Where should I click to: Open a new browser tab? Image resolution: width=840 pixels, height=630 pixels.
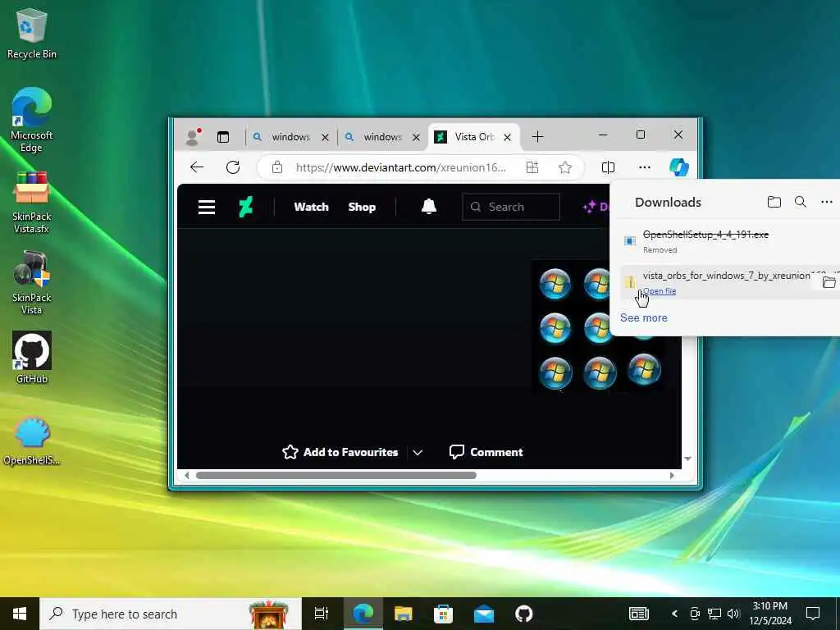click(x=537, y=137)
